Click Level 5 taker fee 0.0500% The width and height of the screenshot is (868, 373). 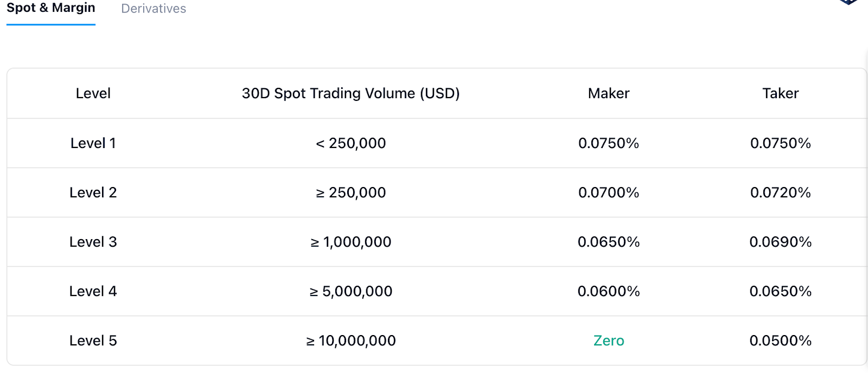tap(780, 340)
